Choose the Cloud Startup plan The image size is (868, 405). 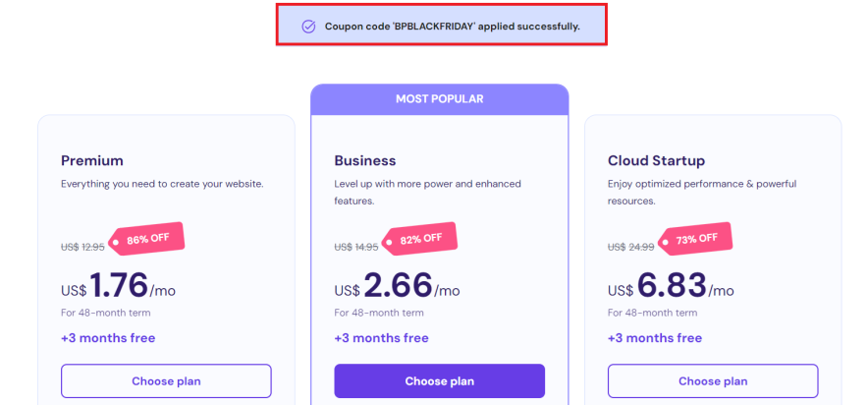[x=712, y=380]
